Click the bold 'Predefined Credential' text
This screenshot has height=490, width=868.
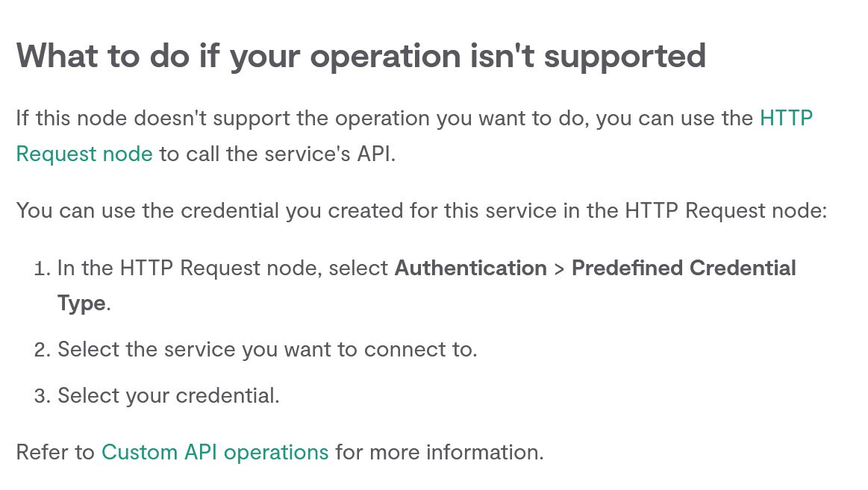[684, 268]
